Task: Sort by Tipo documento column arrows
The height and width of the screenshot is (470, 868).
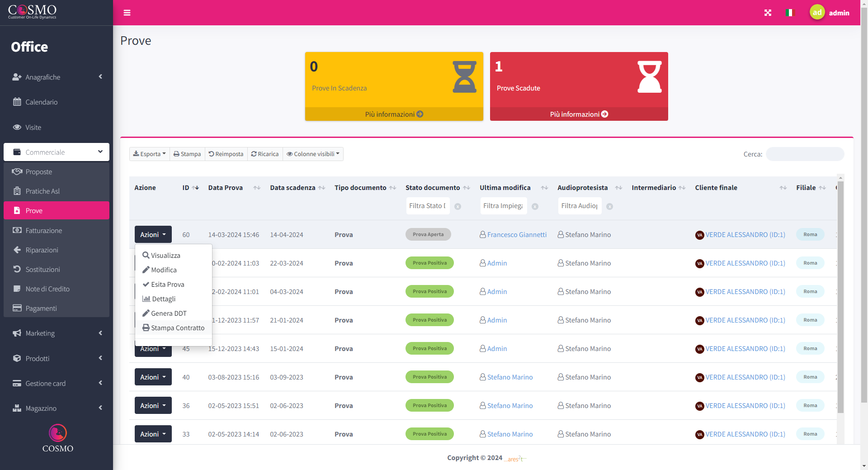Action: click(x=392, y=188)
